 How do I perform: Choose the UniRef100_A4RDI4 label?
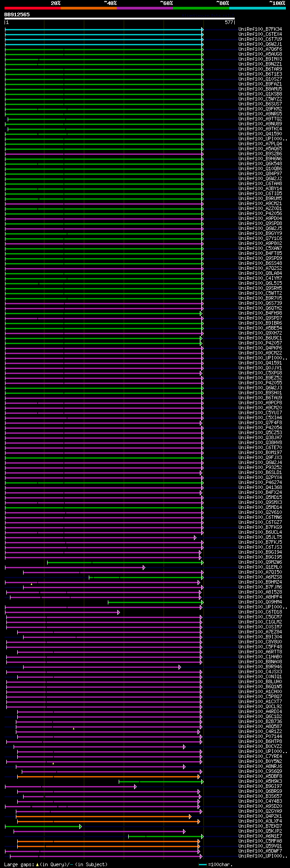click(260, 711)
